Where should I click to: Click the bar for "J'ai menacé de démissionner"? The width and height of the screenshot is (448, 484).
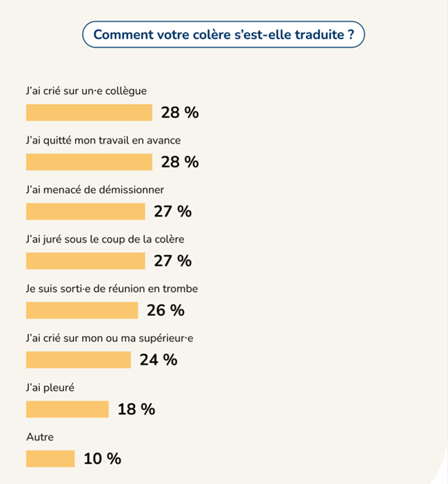pyautogui.click(x=85, y=212)
